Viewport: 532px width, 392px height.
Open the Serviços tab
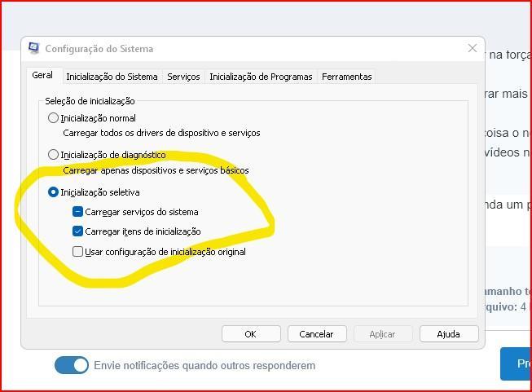183,77
